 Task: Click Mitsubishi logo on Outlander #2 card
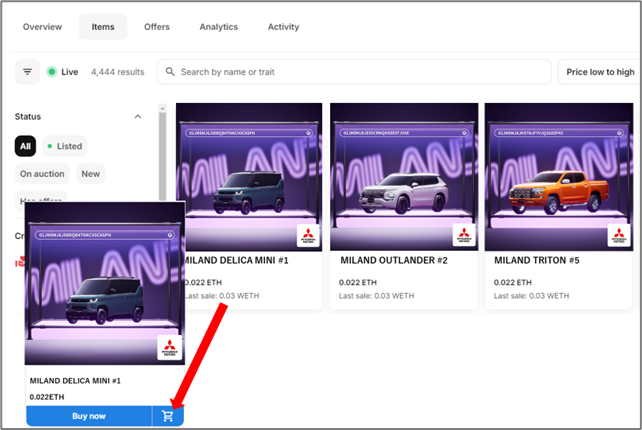(464, 235)
